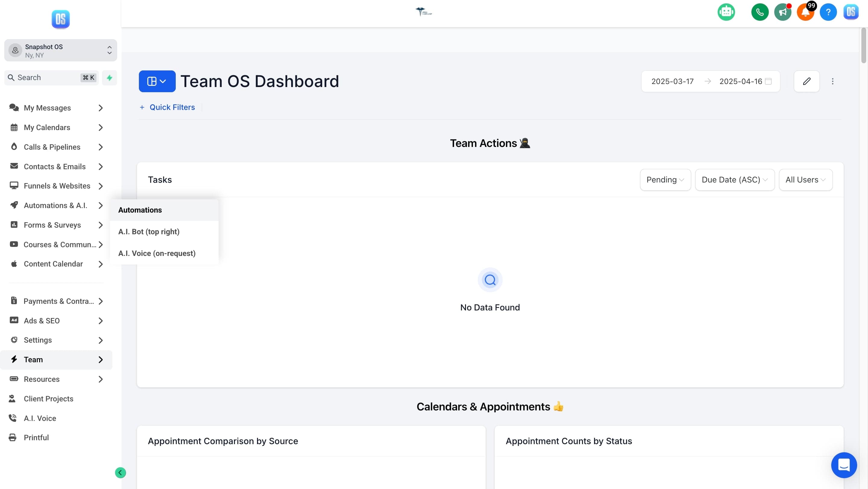Click the end date 2025-04-16

point(740,81)
